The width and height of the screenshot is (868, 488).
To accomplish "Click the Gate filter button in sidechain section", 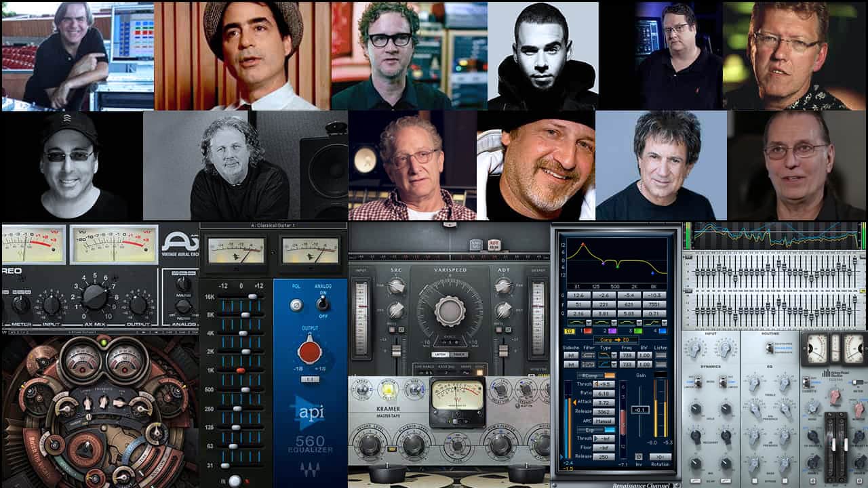I will 588,364.
